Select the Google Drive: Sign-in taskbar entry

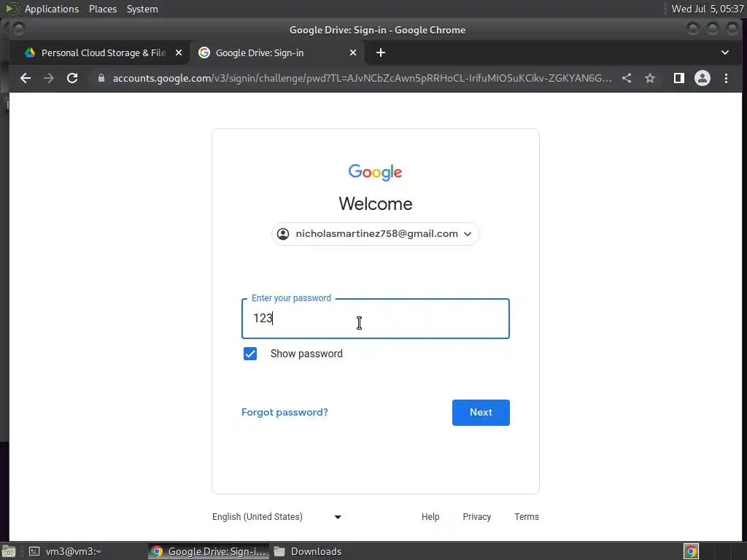[x=209, y=551]
